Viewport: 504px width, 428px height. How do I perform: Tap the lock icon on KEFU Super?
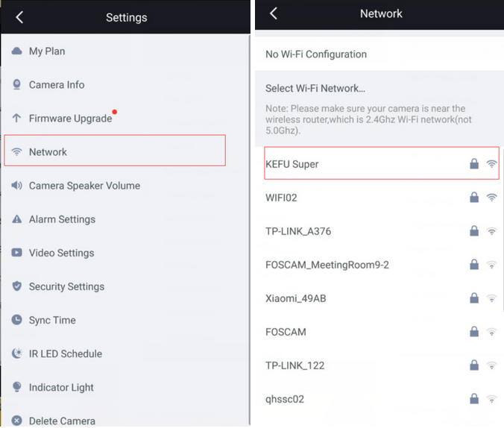[x=473, y=164]
